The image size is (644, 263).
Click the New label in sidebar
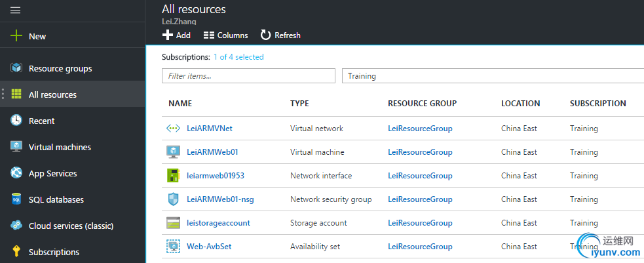[37, 37]
